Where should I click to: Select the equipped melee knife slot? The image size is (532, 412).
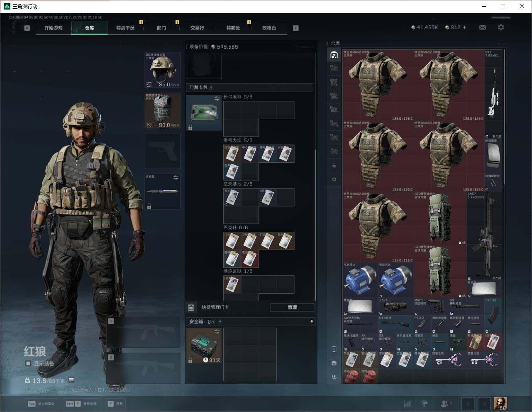click(162, 191)
